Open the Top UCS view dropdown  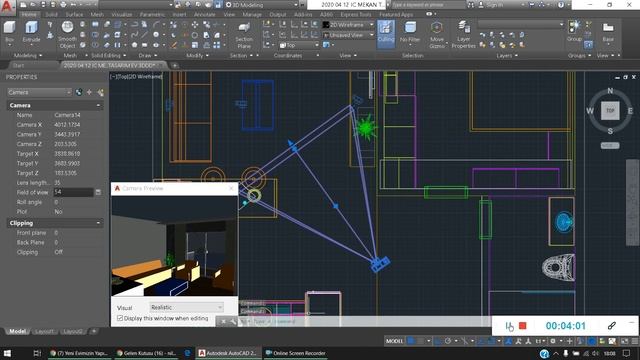coord(299,45)
